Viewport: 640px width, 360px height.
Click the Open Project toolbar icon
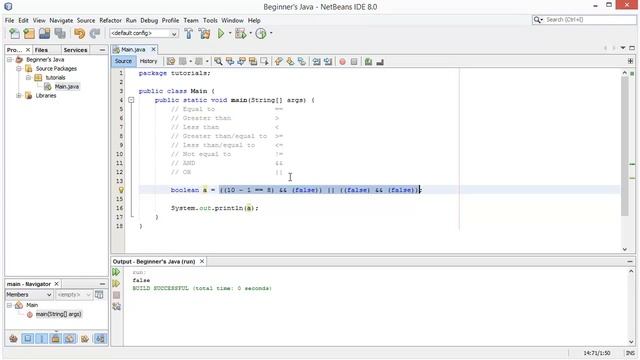tap(44, 33)
